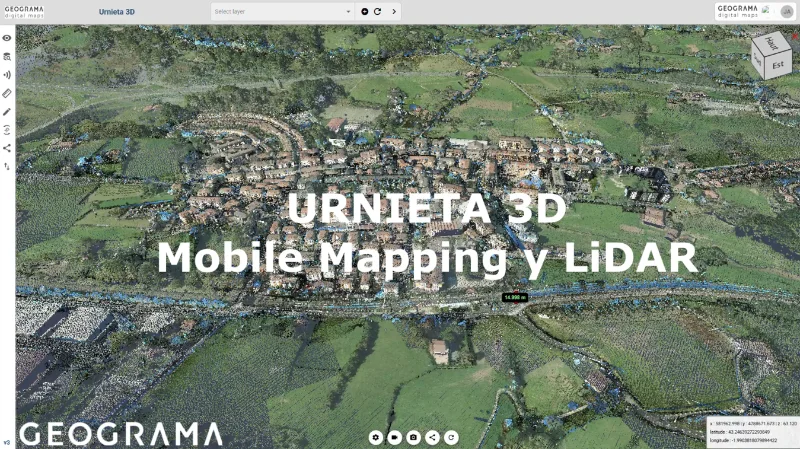Viewport: 800px width, 449px height.
Task: Click the Geograma logo at top left
Action: pos(24,12)
